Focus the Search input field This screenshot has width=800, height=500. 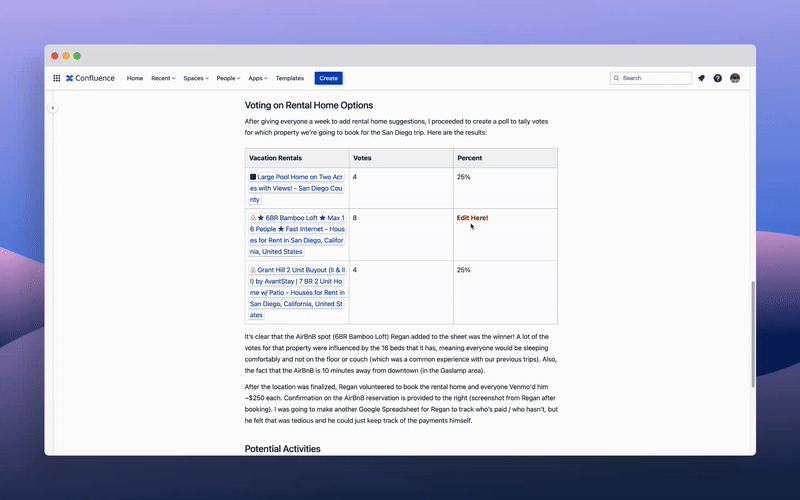[651, 78]
